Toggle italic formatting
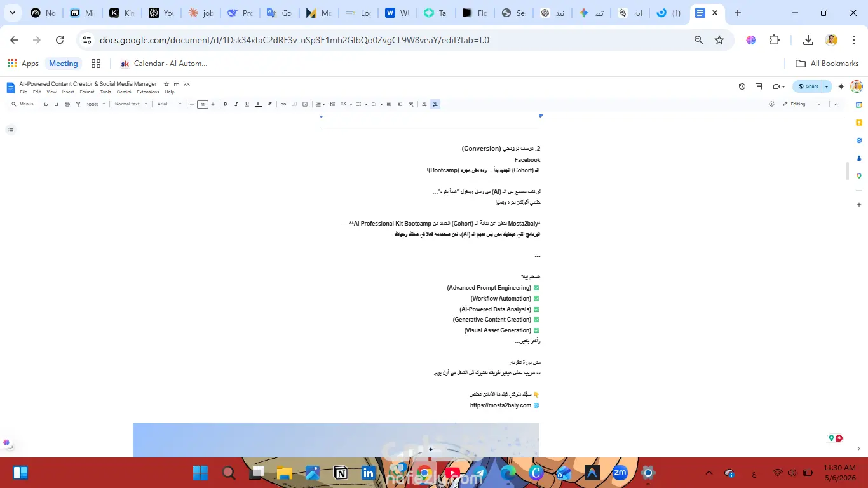 [x=236, y=104]
